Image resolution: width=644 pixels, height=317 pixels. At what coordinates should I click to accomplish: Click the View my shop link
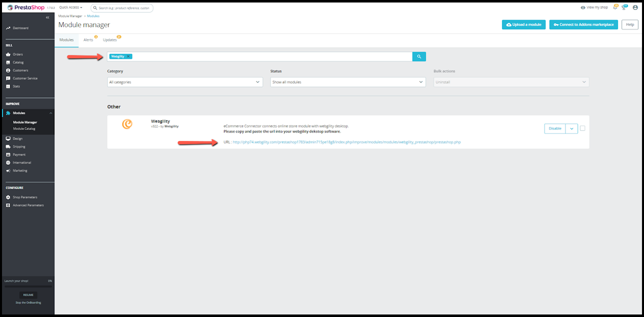pyautogui.click(x=594, y=7)
